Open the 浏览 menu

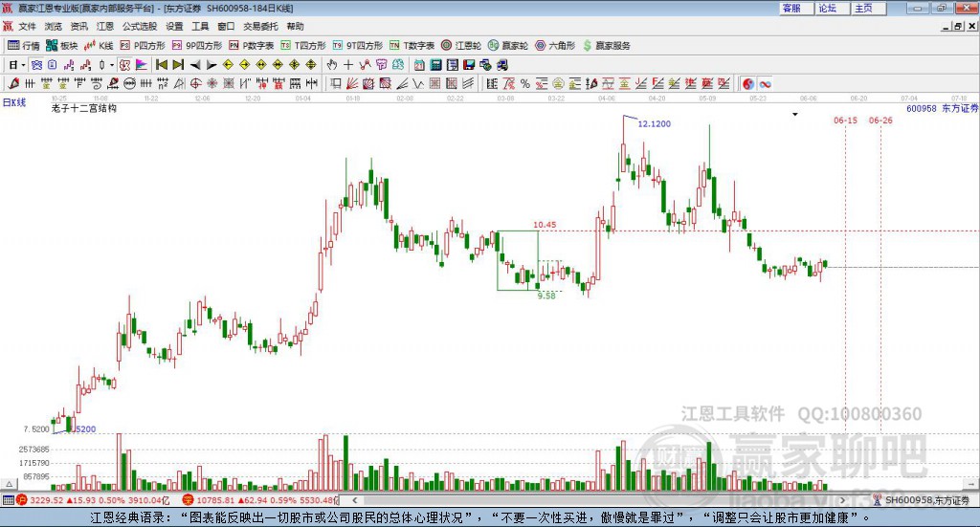pyautogui.click(x=54, y=26)
